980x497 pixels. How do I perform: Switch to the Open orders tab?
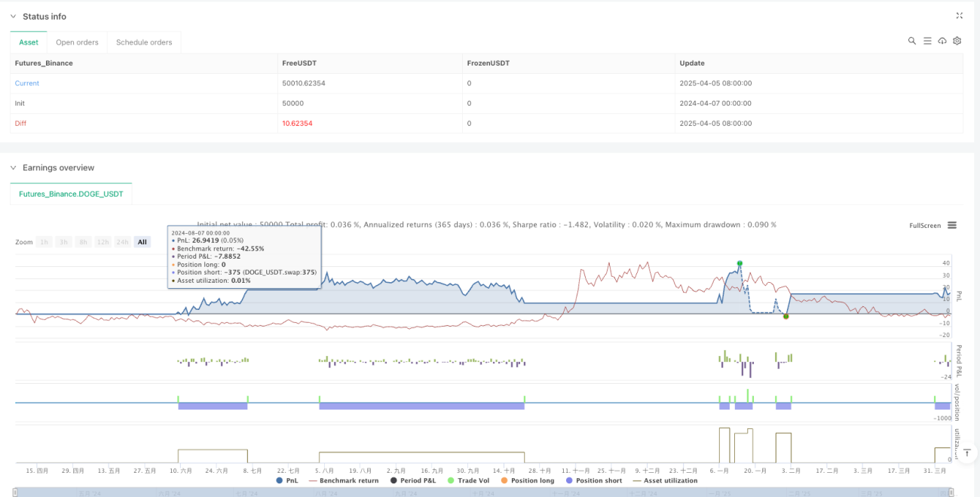(x=77, y=42)
